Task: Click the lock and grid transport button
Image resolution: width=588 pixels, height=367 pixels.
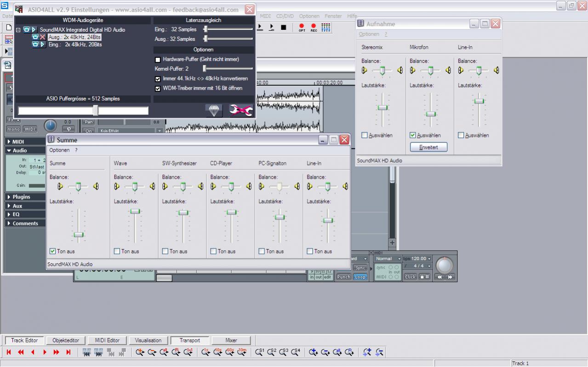Action: [425, 277]
